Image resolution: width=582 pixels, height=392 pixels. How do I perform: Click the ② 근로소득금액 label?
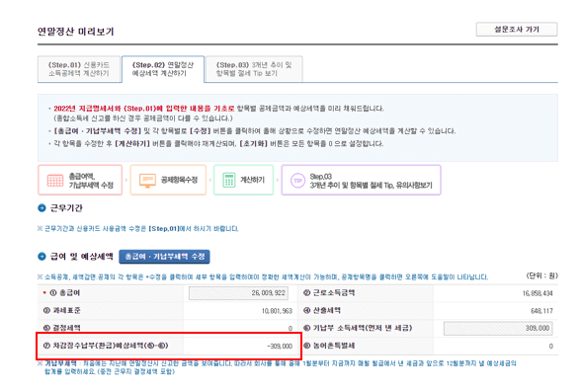(329, 293)
